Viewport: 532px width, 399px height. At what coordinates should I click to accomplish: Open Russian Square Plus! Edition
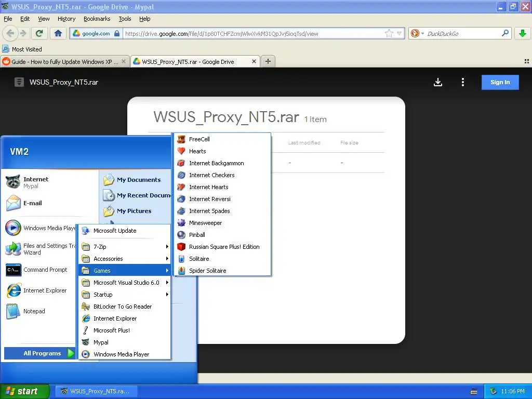[x=222, y=247]
